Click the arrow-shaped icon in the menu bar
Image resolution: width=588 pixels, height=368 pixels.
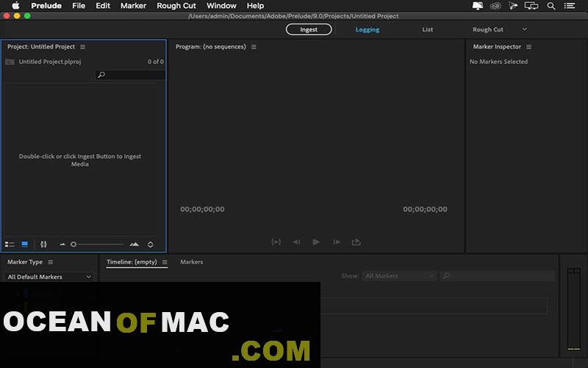click(512, 6)
